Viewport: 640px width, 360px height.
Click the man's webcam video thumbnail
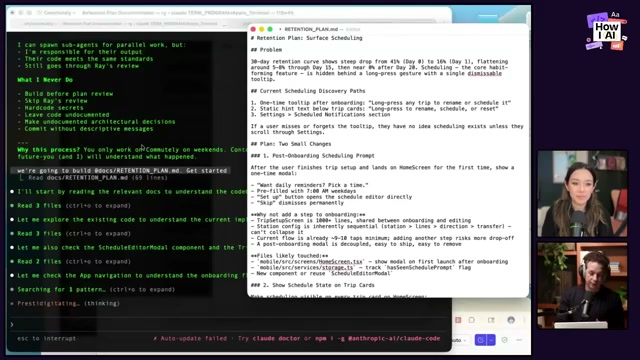click(582, 286)
